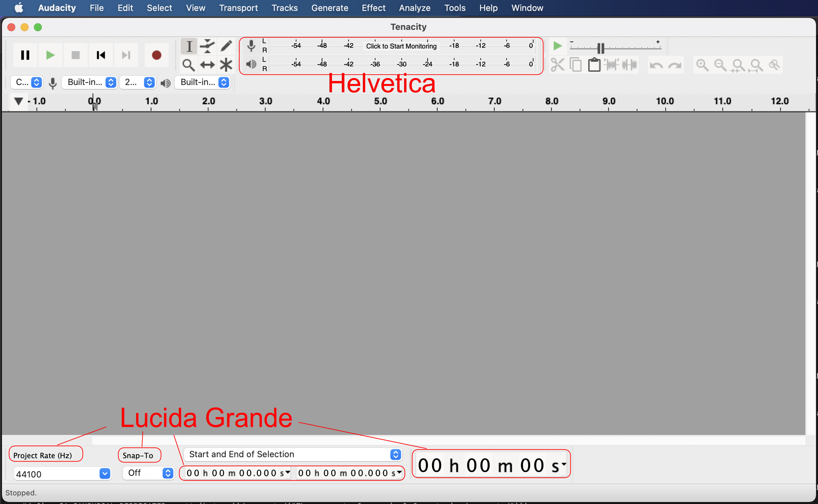This screenshot has width=818, height=504.
Task: Select the Envelope tool
Action: (207, 46)
